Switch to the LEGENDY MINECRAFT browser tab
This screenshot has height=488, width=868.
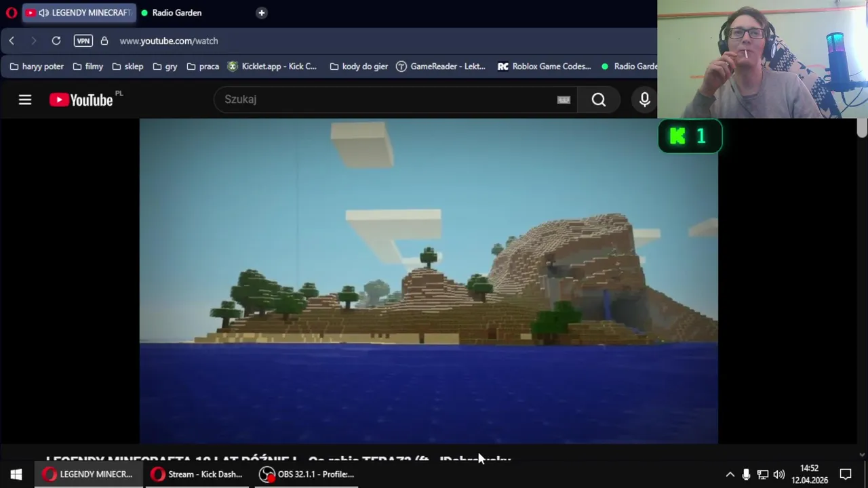point(79,13)
